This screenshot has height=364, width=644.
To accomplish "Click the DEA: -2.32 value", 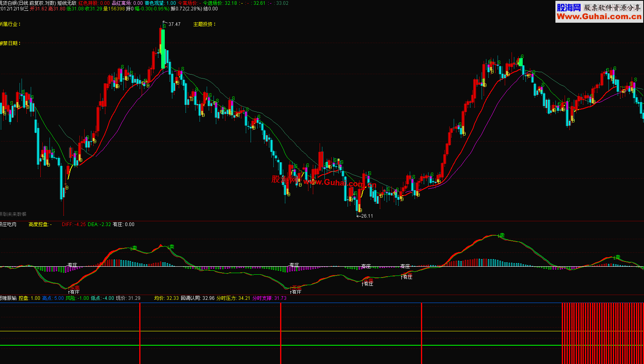I will pos(99,224).
